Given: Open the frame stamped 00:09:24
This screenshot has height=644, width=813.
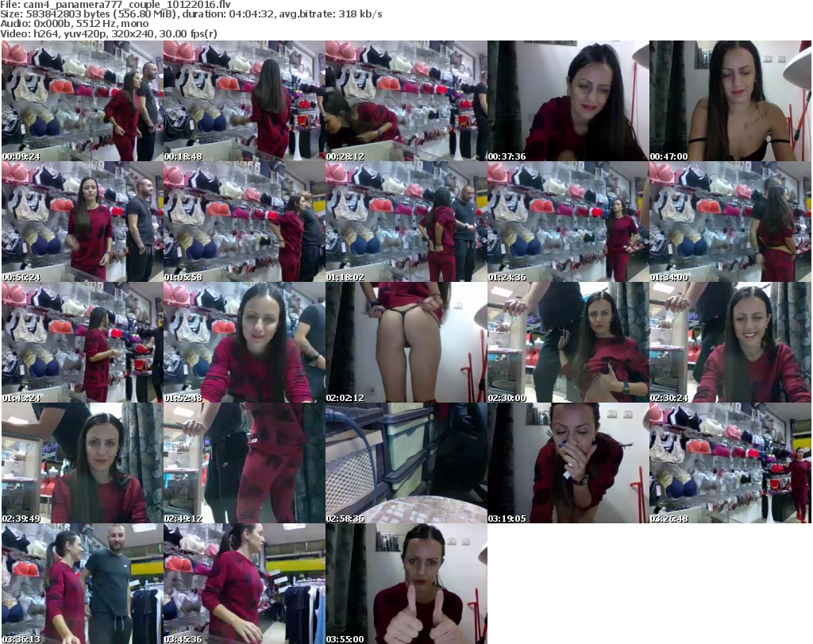Looking at the screenshot, I should pos(83,101).
